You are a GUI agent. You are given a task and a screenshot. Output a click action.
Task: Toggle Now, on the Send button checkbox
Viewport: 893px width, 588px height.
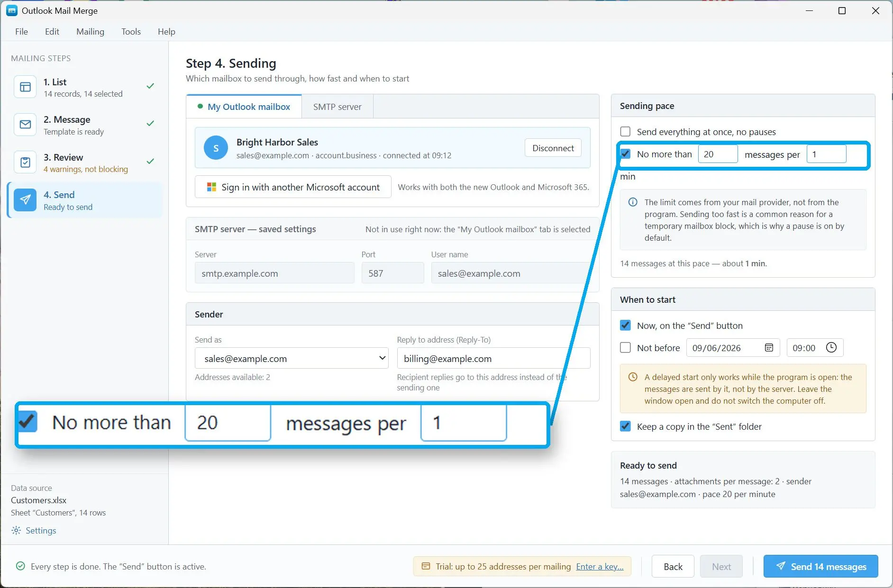click(625, 326)
